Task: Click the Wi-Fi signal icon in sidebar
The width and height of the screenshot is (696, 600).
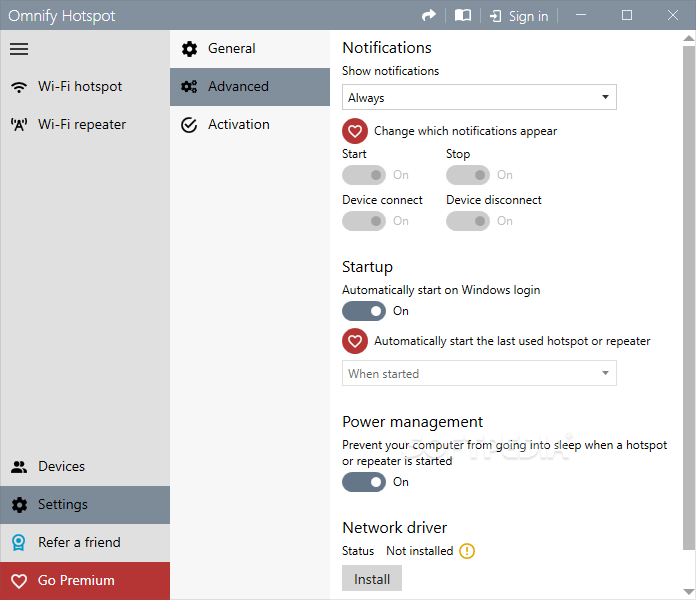Action: (19, 87)
